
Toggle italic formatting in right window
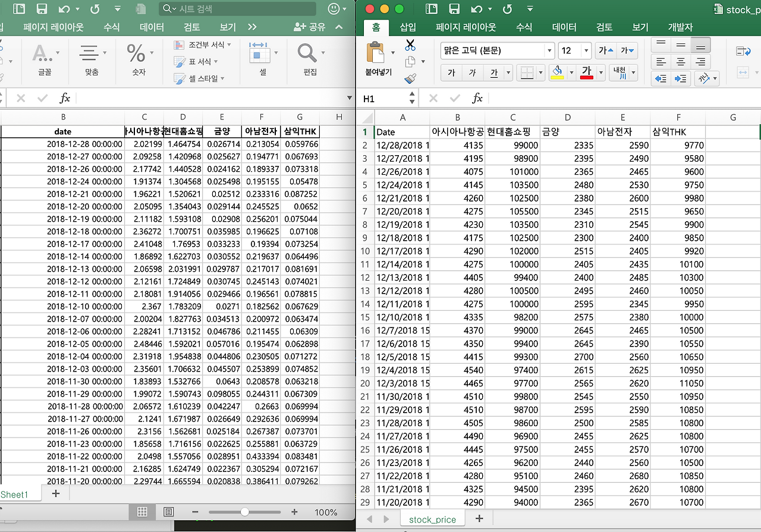pos(472,73)
